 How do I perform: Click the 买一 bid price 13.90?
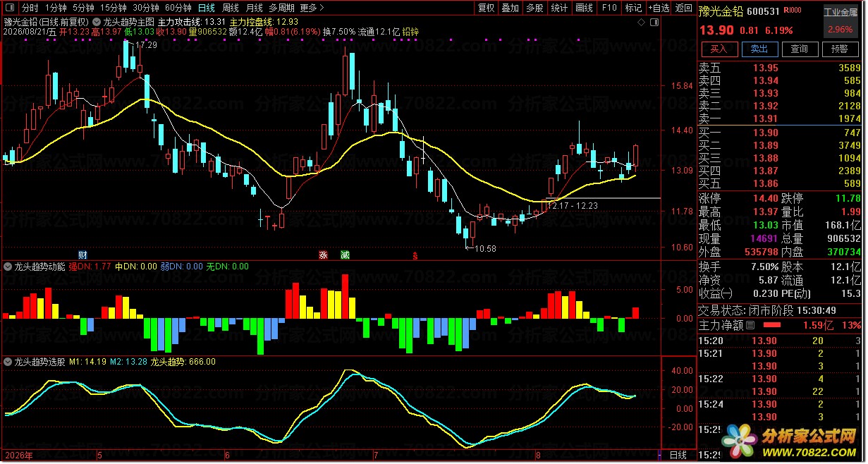pos(766,133)
